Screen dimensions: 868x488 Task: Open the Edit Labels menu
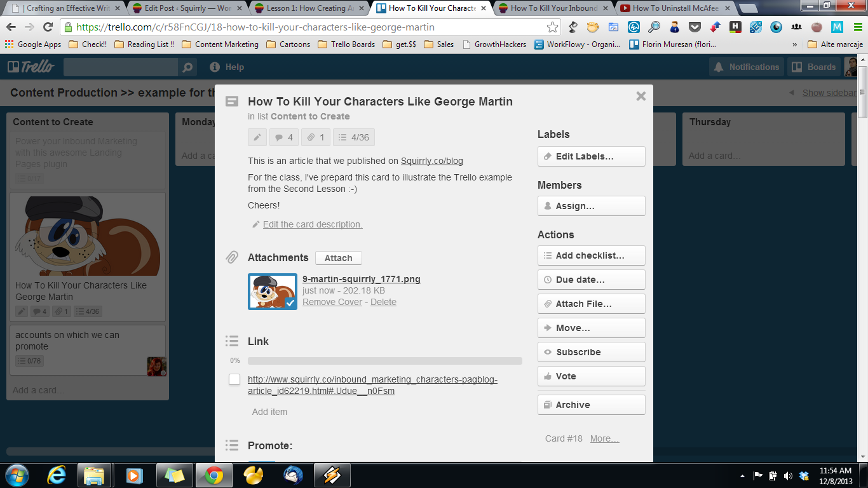(x=591, y=156)
